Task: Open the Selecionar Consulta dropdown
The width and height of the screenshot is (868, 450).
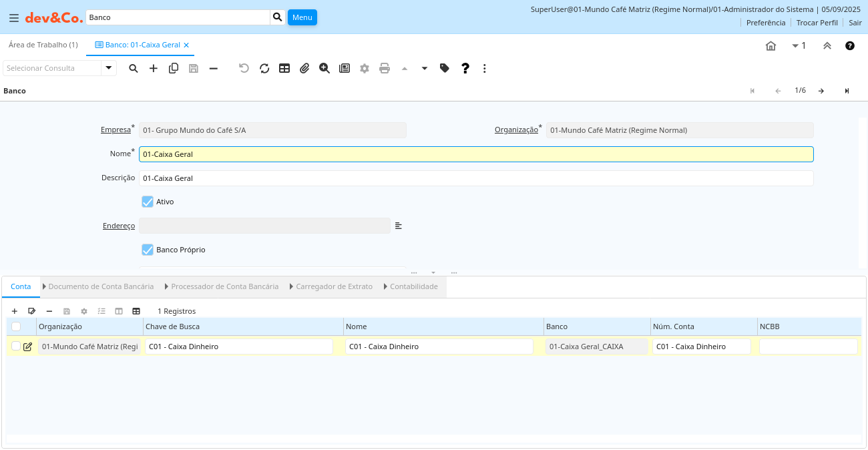Action: point(109,68)
